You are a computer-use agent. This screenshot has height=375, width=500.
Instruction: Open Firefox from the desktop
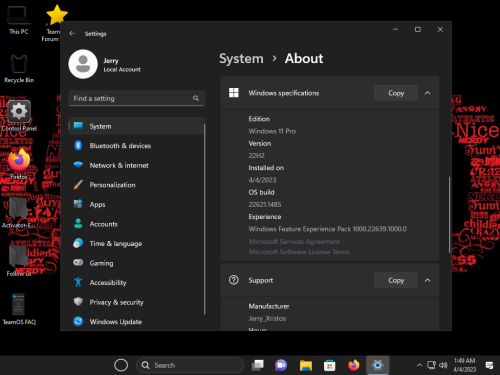[19, 164]
